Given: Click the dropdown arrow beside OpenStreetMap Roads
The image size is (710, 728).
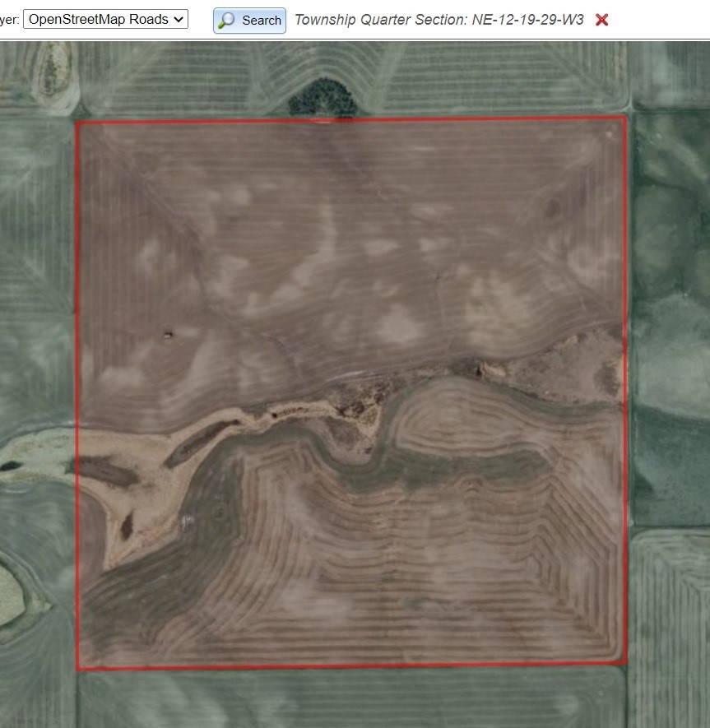Looking at the screenshot, I should pyautogui.click(x=179, y=19).
